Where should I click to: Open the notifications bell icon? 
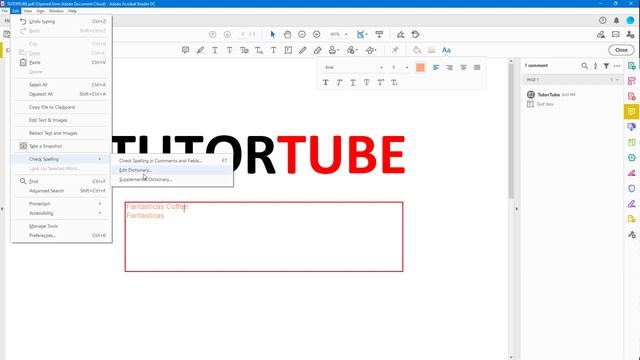coord(616,20)
